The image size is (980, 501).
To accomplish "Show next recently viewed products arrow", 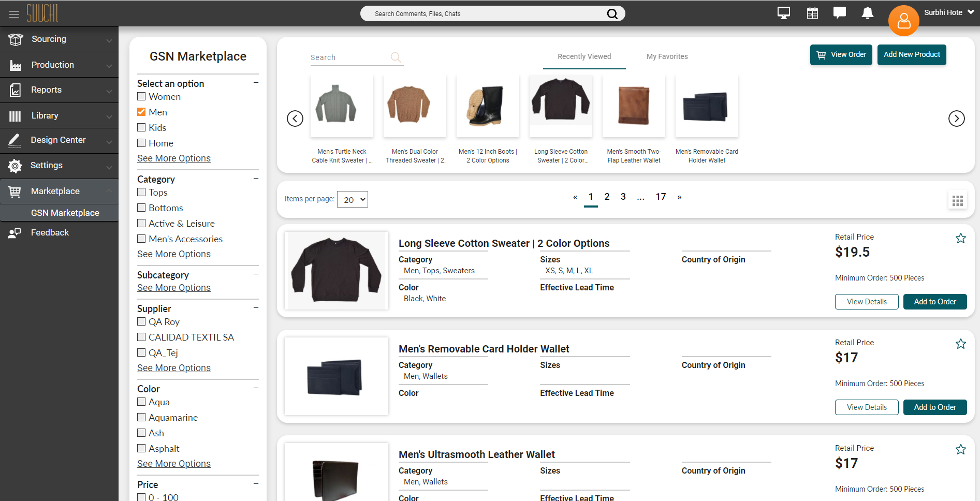I will tap(957, 119).
